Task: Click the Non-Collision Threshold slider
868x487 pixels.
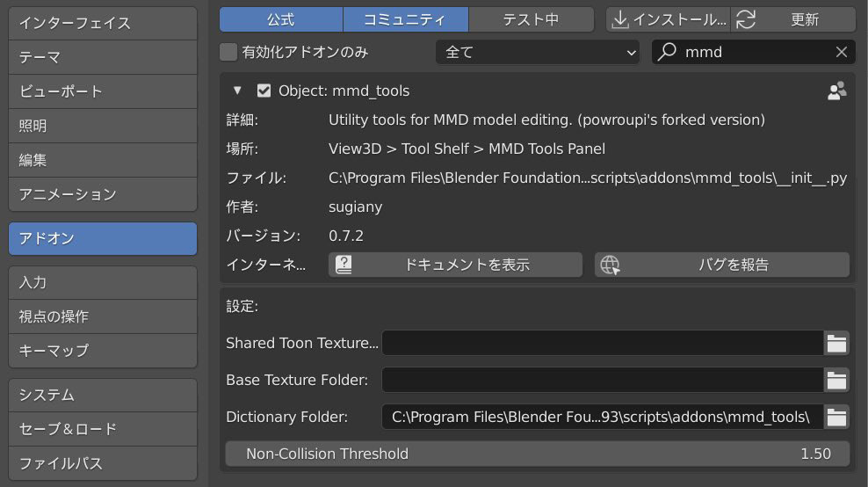Action: [538, 454]
